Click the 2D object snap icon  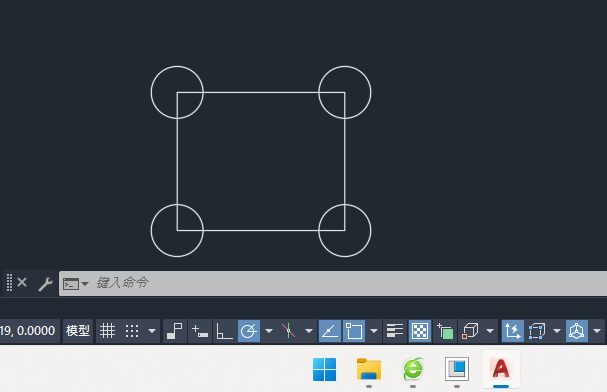[x=354, y=331]
